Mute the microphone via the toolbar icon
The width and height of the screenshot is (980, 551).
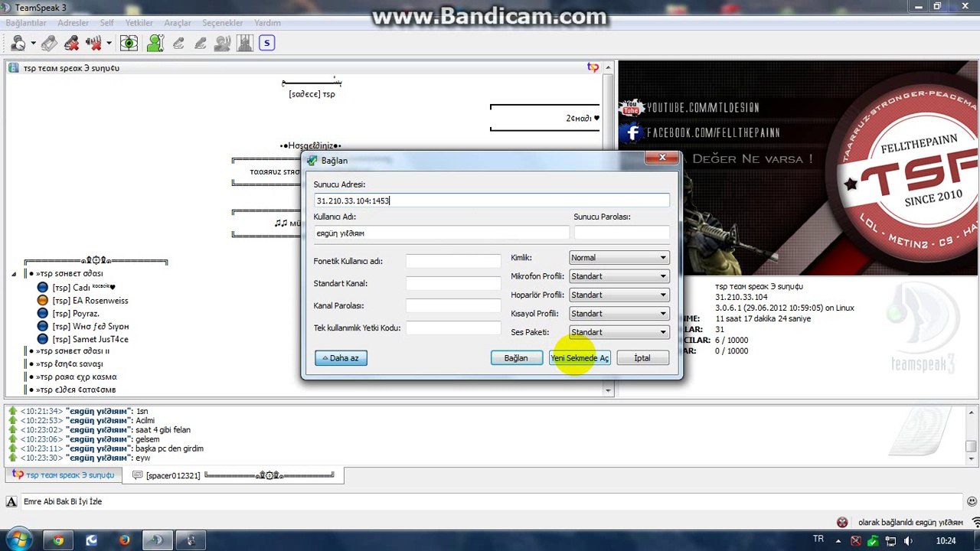[72, 44]
